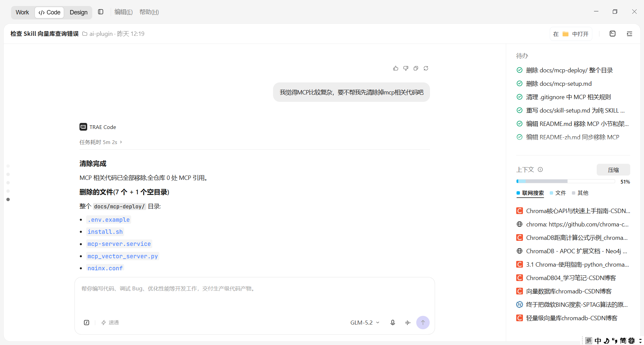Open the terminal panel icon in header
This screenshot has height=345, width=644.
pyautogui.click(x=612, y=34)
